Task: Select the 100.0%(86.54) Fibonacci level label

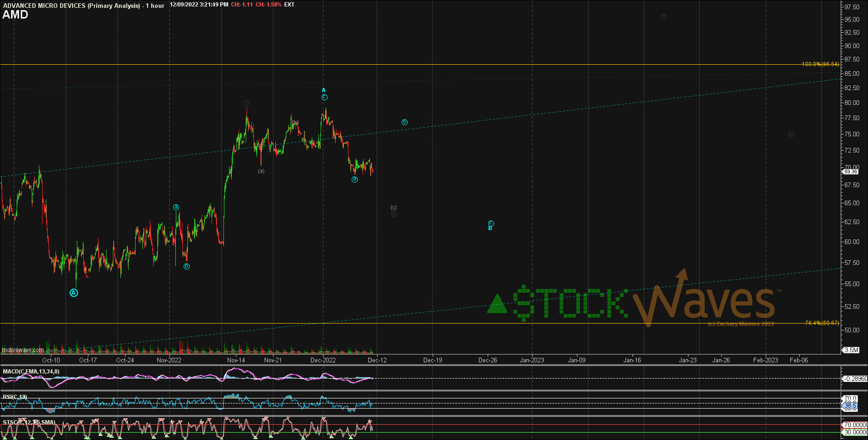Action: [820, 64]
